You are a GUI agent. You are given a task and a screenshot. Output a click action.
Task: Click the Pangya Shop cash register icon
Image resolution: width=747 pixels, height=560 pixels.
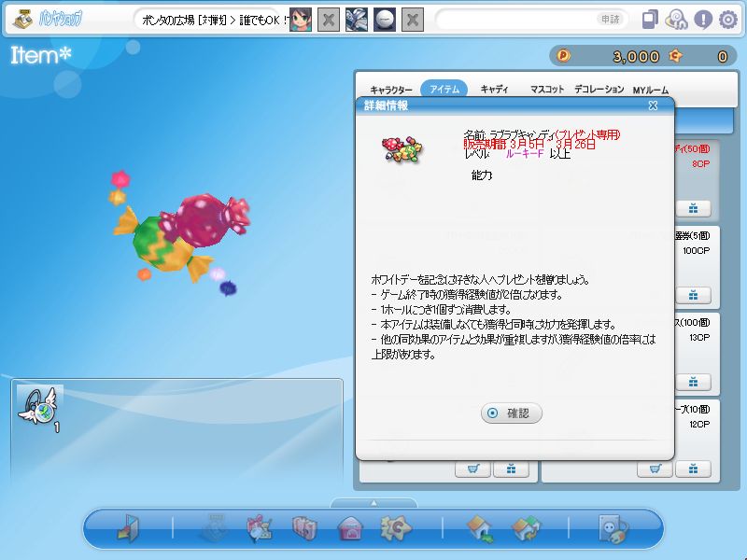[22, 20]
